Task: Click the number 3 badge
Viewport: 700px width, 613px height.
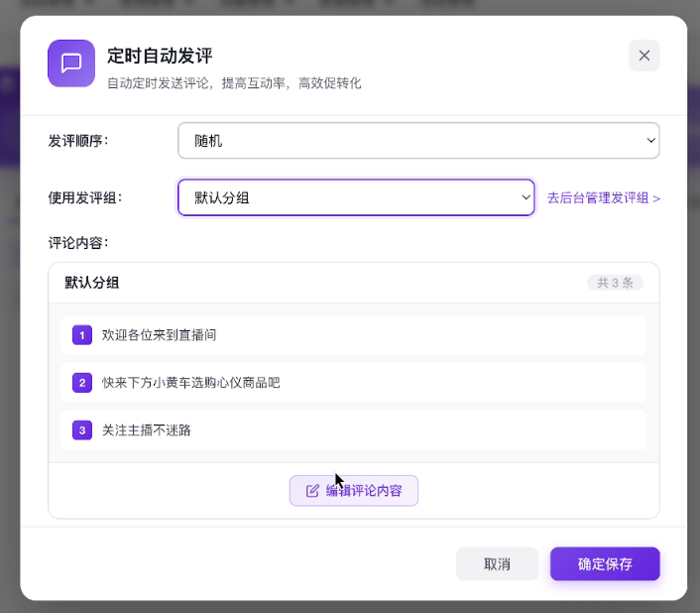Action: [x=82, y=430]
